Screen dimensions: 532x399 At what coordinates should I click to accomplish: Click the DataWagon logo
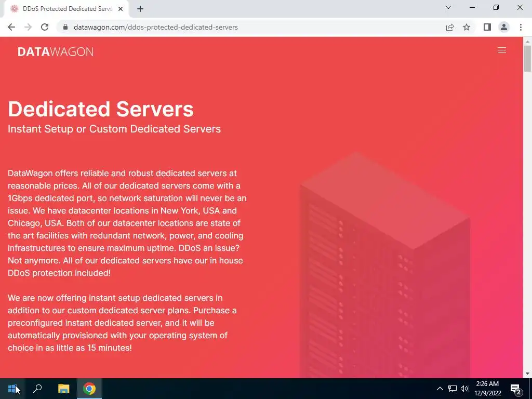(55, 51)
